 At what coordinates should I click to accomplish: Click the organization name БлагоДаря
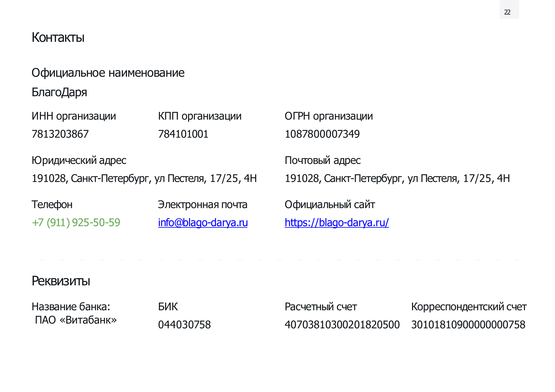point(59,92)
